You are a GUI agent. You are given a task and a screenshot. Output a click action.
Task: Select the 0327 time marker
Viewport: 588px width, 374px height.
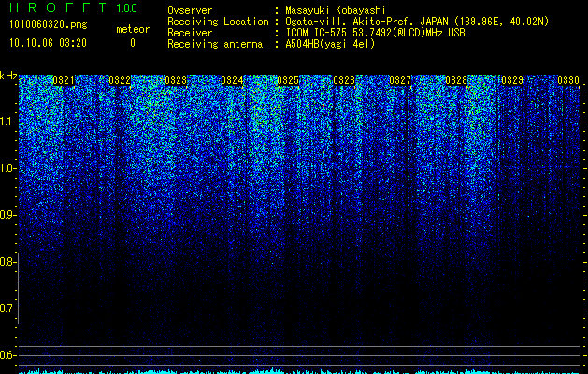coord(400,80)
